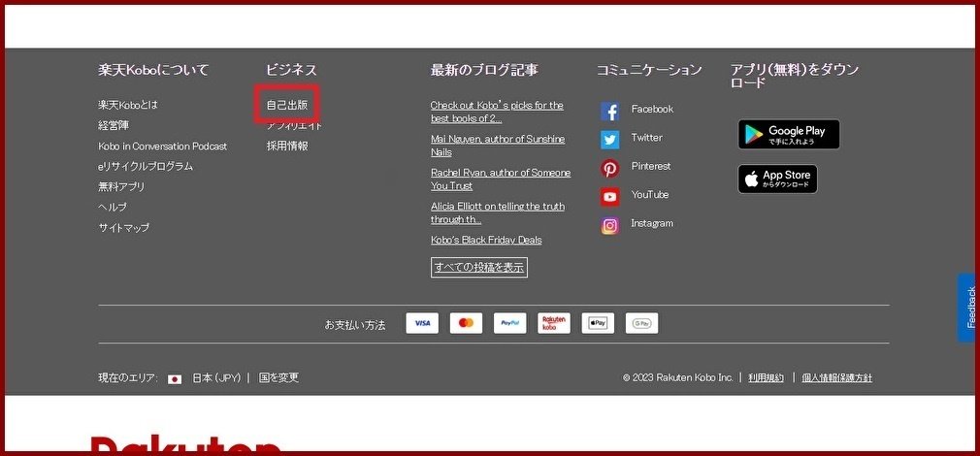Image resolution: width=980 pixels, height=456 pixels.
Task: Open the Twitter bird icon
Action: pos(610,140)
